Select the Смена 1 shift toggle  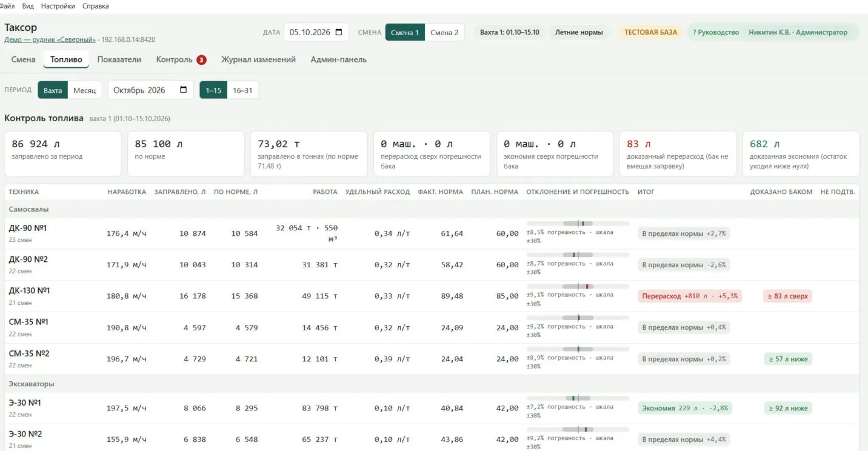tap(405, 32)
